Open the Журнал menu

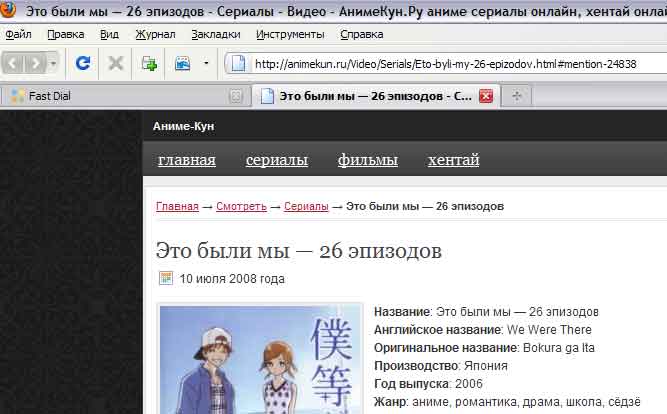pos(155,34)
